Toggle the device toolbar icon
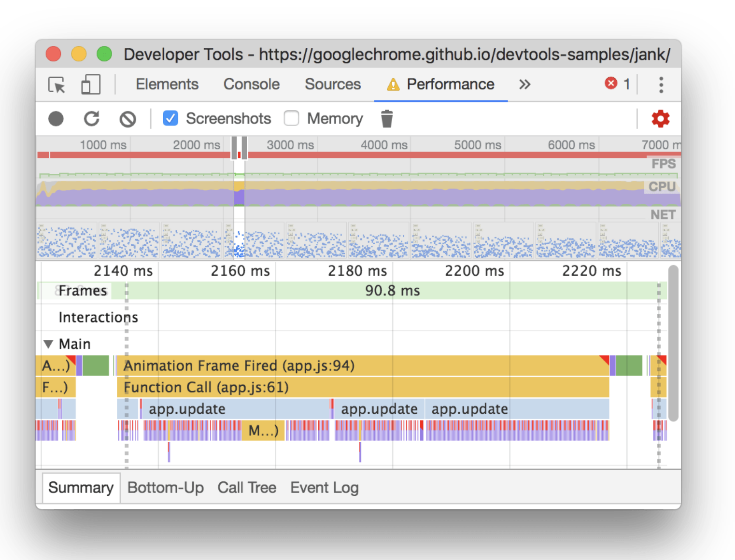The image size is (735, 560). [91, 84]
